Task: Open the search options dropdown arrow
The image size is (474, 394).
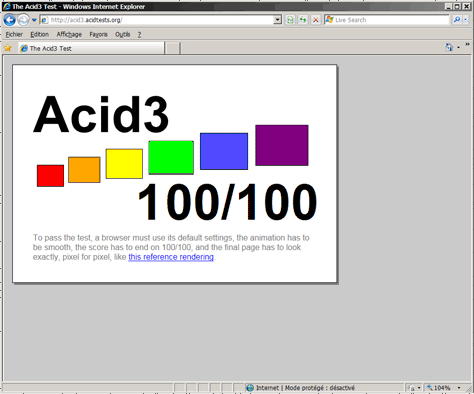Action: (x=466, y=20)
